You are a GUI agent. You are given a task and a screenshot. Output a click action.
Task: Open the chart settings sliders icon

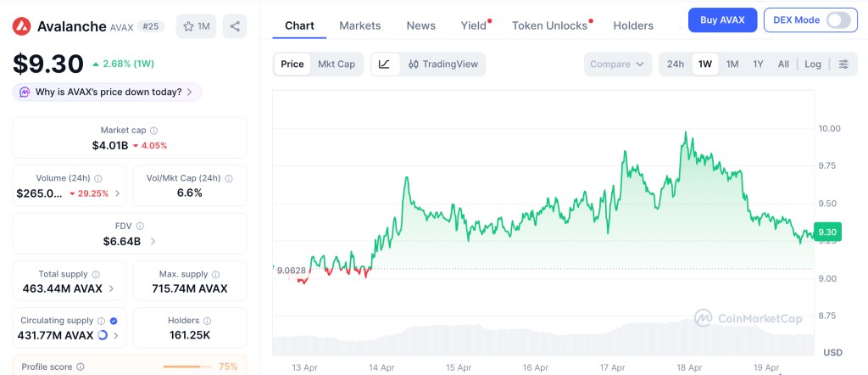[843, 64]
